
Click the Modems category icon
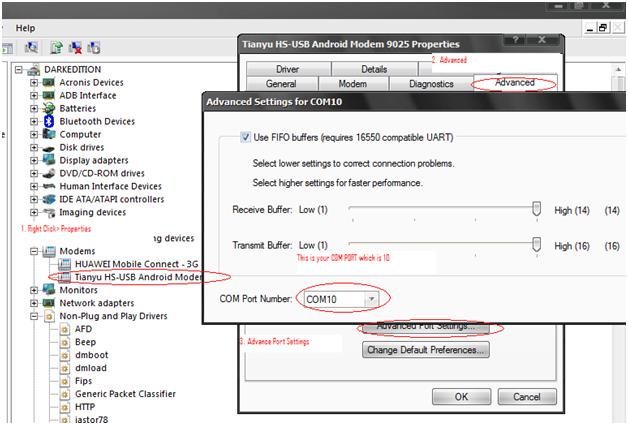(x=49, y=251)
